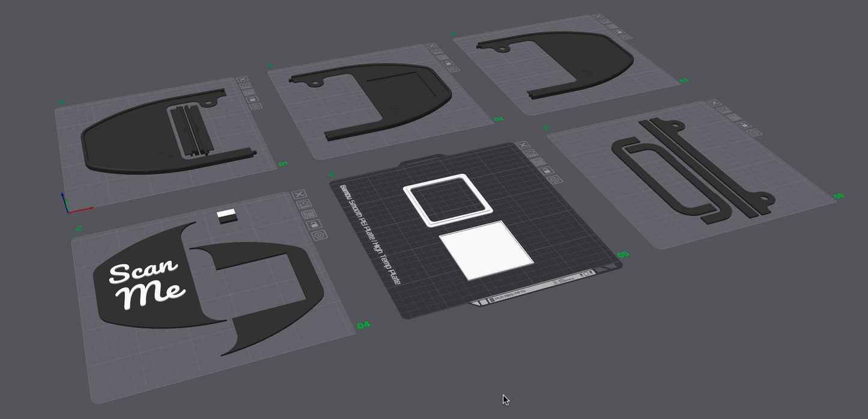Image resolution: width=868 pixels, height=419 pixels.
Task: Auto-orient objects on plate 04
Action: [x=305, y=204]
